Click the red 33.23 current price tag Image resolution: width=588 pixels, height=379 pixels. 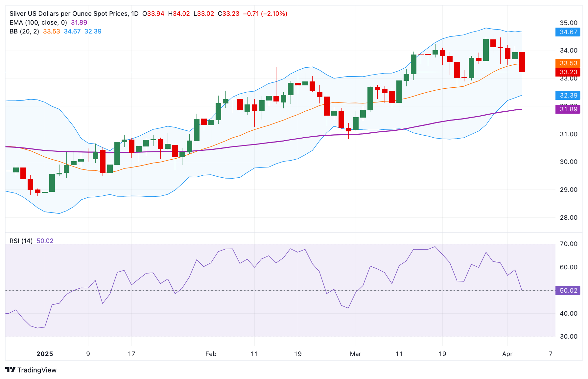[568, 72]
